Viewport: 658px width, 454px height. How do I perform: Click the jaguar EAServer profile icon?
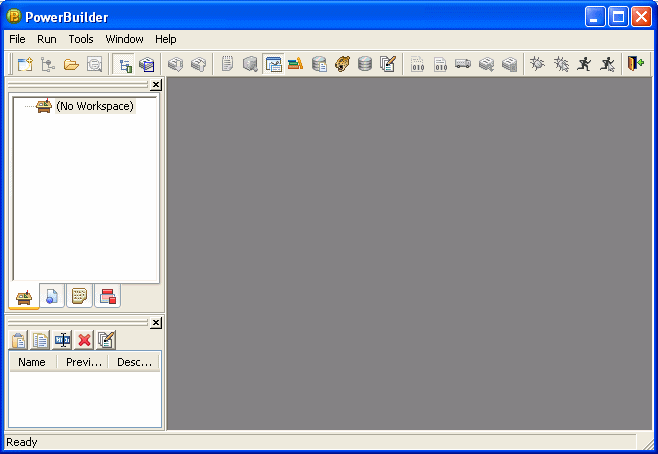(x=342, y=64)
